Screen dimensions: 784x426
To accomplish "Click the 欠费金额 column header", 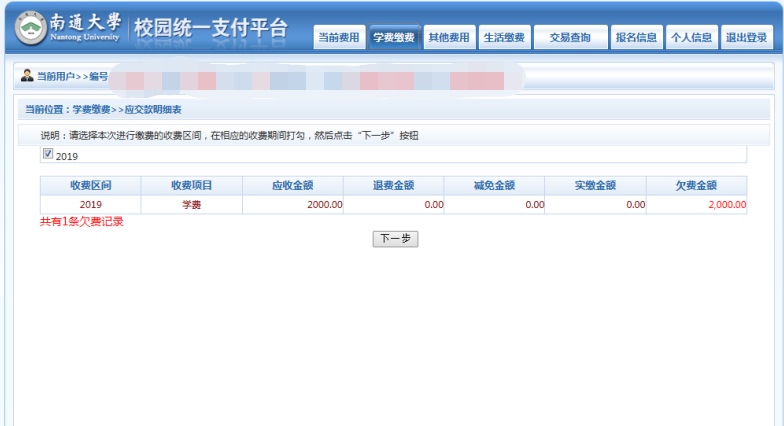I will [x=696, y=186].
